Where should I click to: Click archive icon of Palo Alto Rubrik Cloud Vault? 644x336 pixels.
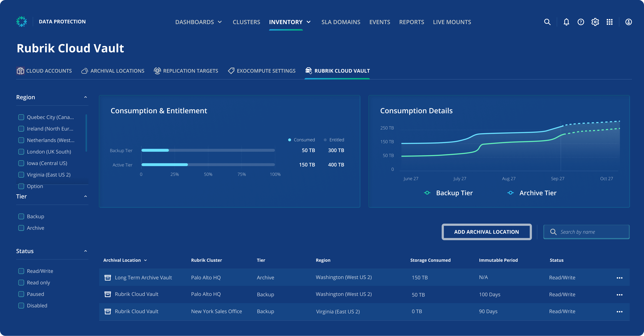pyautogui.click(x=108, y=294)
